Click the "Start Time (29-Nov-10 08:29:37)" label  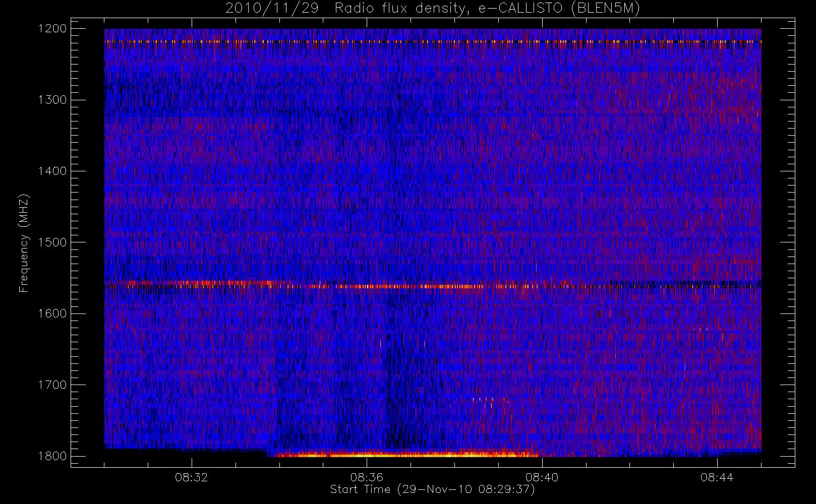pos(432,489)
